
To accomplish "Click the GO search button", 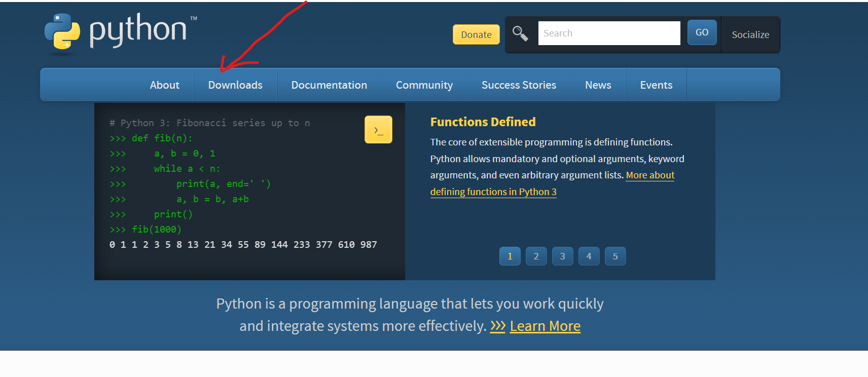I will [702, 32].
